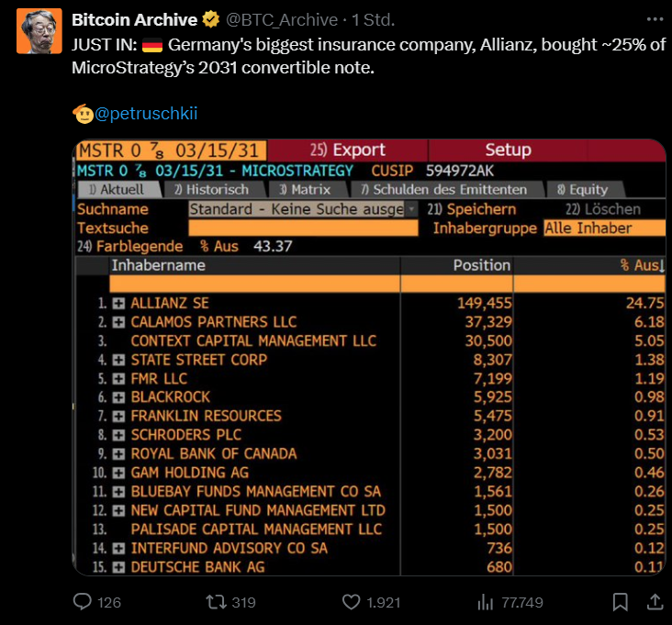Open the three-dot more options menu

pyautogui.click(x=653, y=19)
